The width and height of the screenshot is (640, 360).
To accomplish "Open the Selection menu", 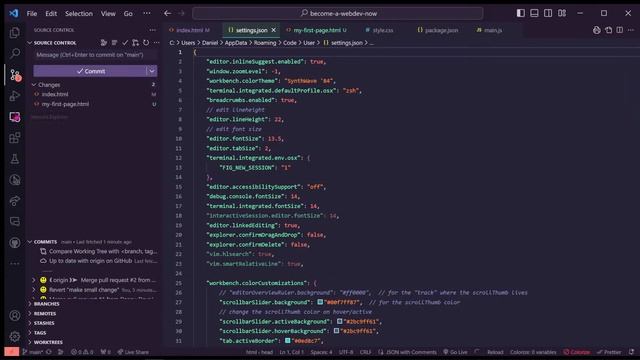I will pyautogui.click(x=79, y=13).
